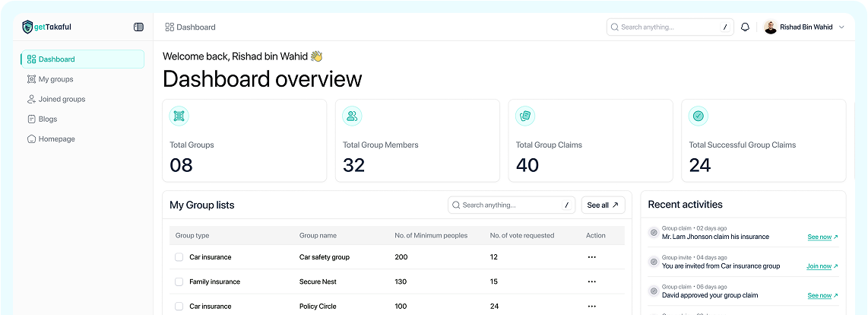Click the See all button

(x=603, y=205)
